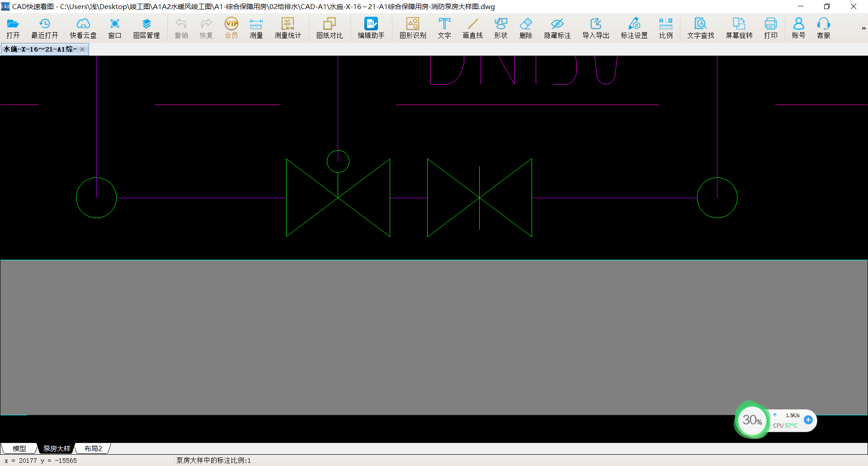Image resolution: width=868 pixels, height=466 pixels.
Task: Open the VIP 会员 membership page
Action: click(231, 28)
